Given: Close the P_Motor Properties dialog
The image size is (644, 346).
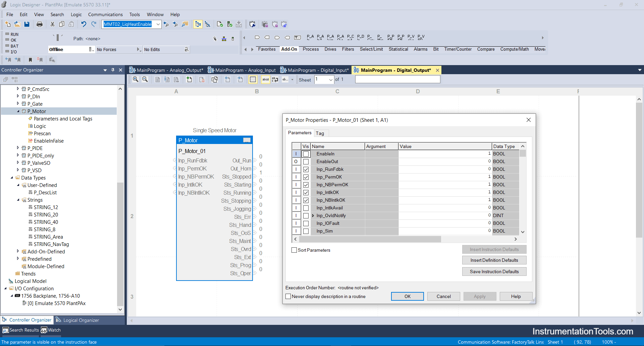Looking at the screenshot, I should pyautogui.click(x=529, y=120).
